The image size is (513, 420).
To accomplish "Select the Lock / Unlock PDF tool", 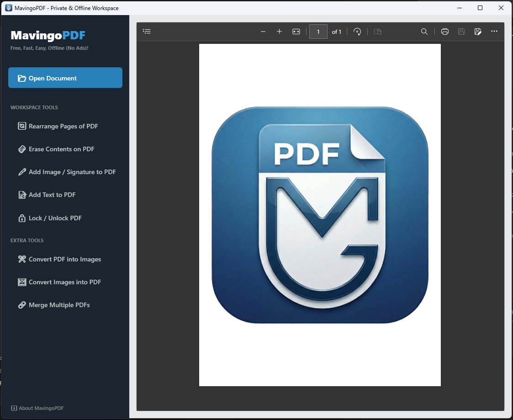I will 55,218.
